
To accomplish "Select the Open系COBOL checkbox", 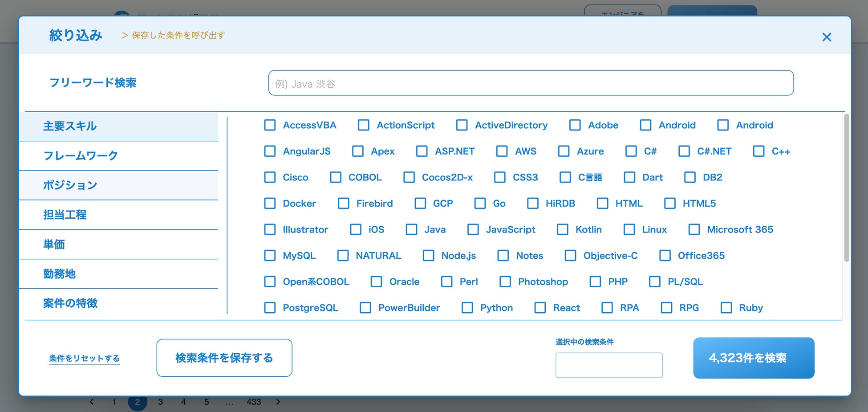I will pos(270,281).
